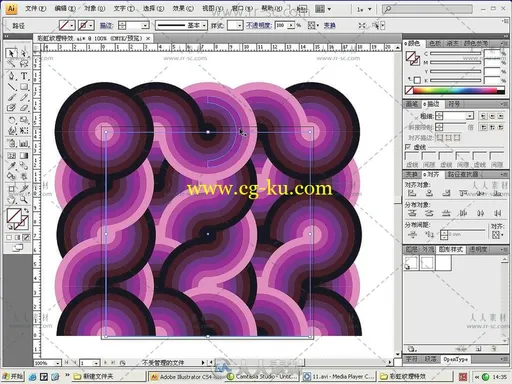The image size is (512, 384).
Task: Open the fill color dropdown in control bar
Action: pos(73,25)
